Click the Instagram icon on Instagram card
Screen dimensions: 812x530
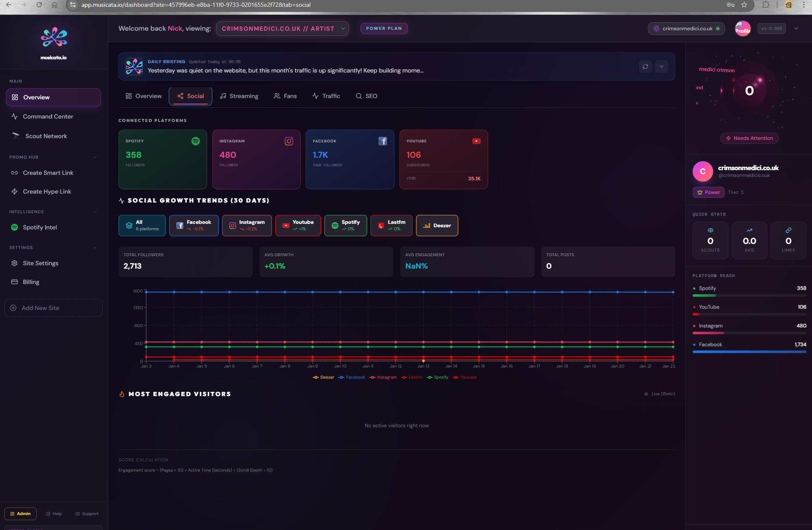pyautogui.click(x=289, y=141)
